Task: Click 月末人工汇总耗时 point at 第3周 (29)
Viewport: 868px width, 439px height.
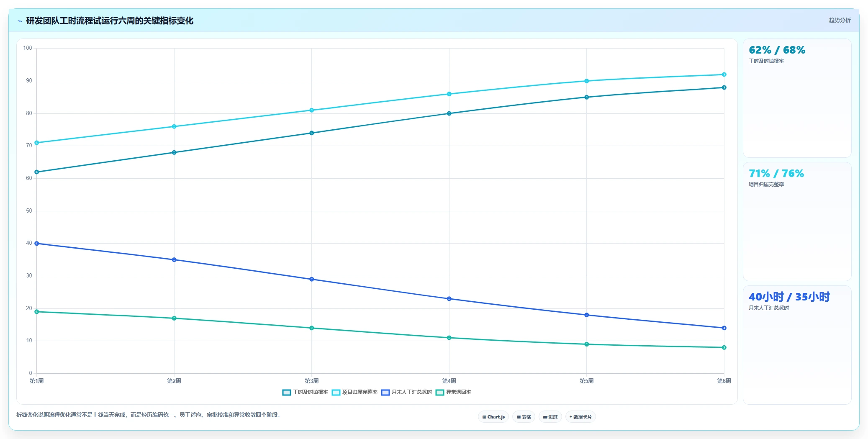Action: coord(312,279)
